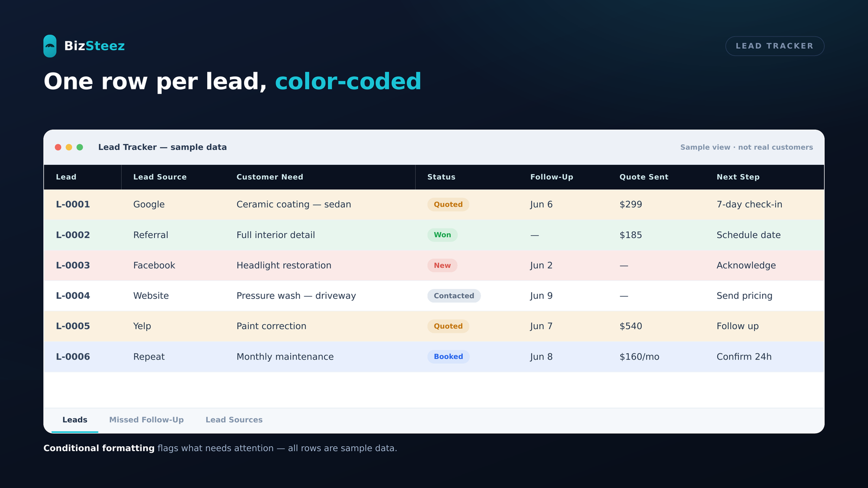This screenshot has width=868, height=488.
Task: Click the $299 quote value
Action: [631, 204]
